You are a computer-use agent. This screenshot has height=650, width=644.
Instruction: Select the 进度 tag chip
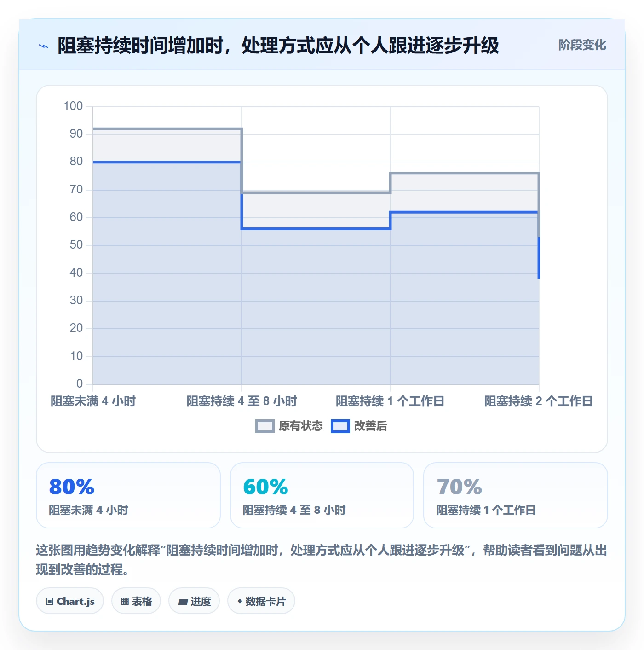194,601
